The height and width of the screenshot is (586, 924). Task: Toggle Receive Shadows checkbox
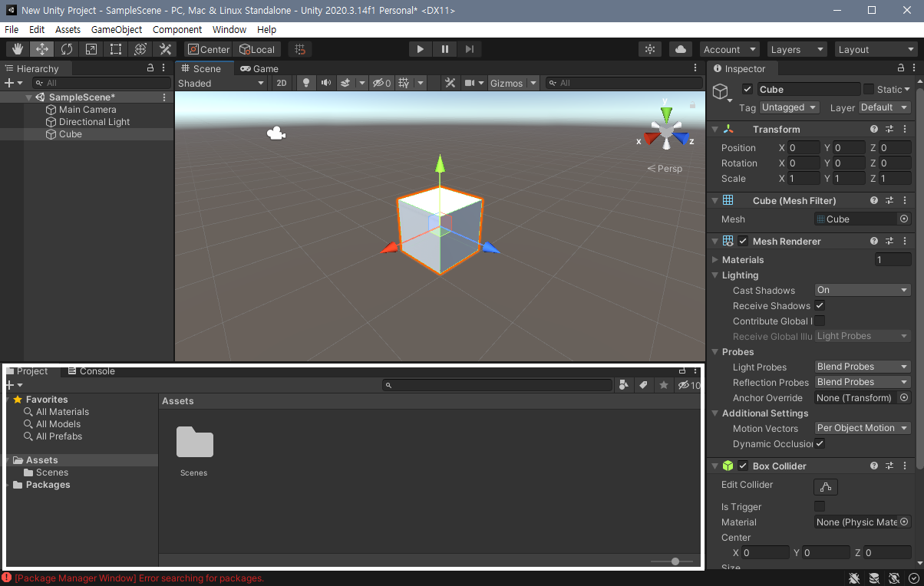(x=820, y=305)
